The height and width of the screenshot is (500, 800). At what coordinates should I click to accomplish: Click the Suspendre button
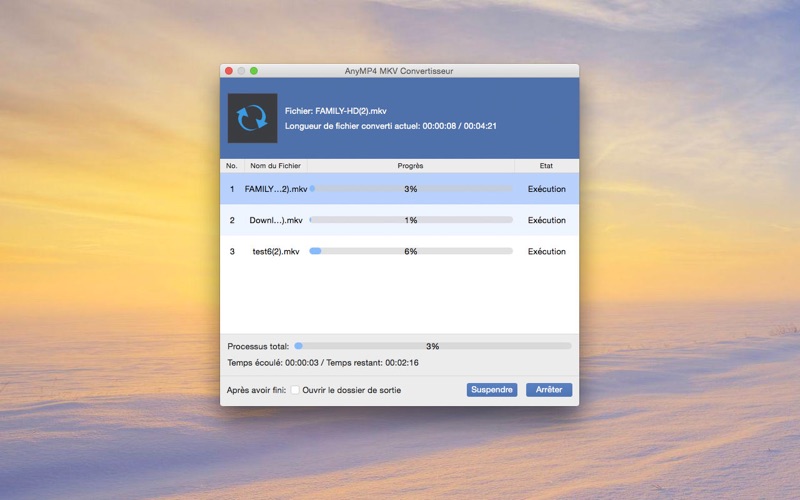[x=492, y=390]
